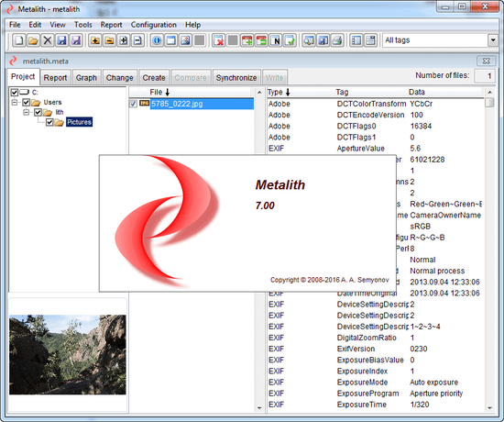Click the toolbar icon with green checkmark

coord(290,40)
